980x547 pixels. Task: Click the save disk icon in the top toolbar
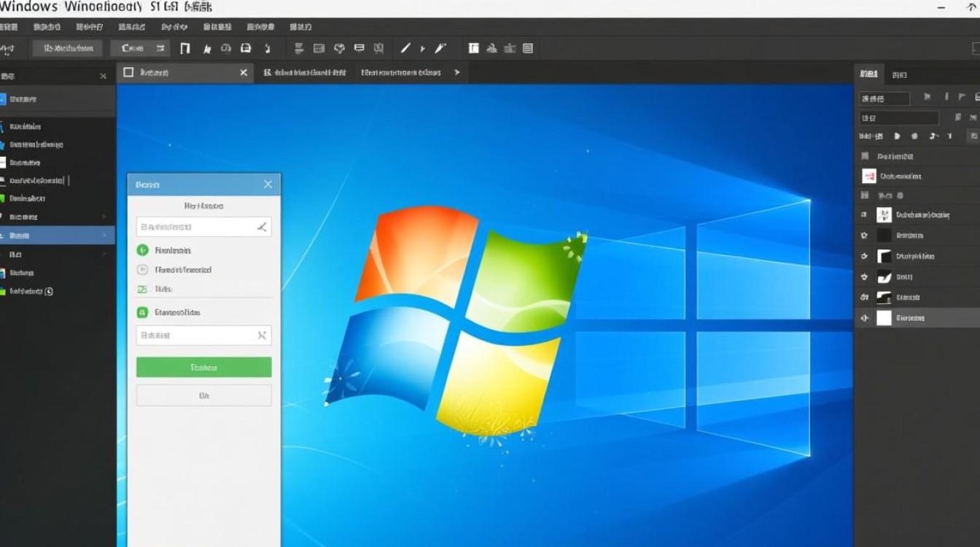coord(246,49)
